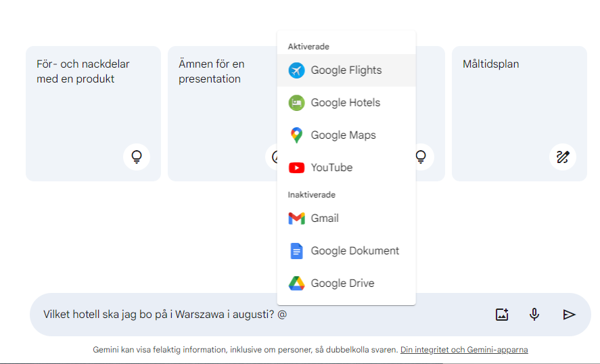
Task: Click the pencil sparkle icon on Måltidsplan
Action: [x=562, y=157]
